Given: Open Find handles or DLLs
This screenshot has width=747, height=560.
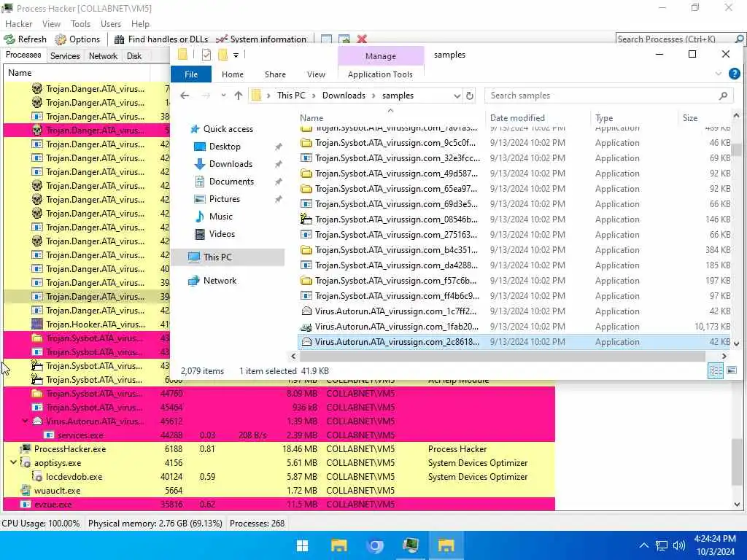Looking at the screenshot, I should [161, 39].
